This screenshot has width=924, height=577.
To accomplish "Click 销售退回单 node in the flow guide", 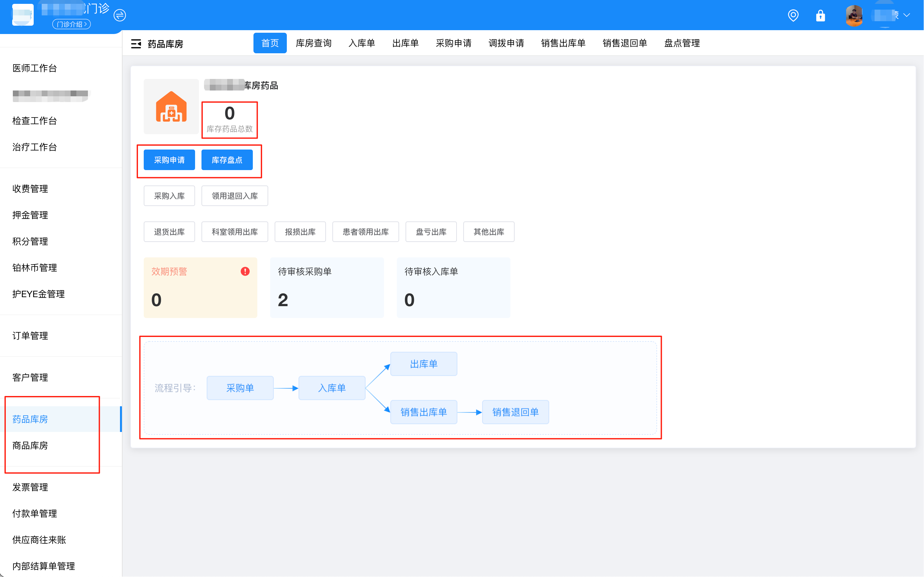I will 515,412.
